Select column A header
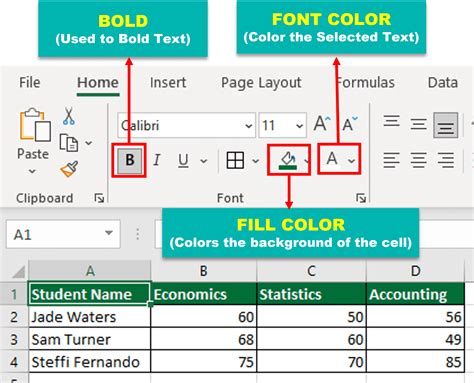The image size is (474, 383). (90, 271)
